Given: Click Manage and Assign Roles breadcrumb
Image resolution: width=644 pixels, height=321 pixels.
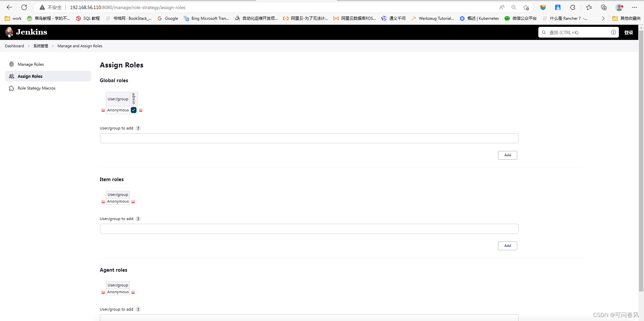Looking at the screenshot, I should coord(80,46).
